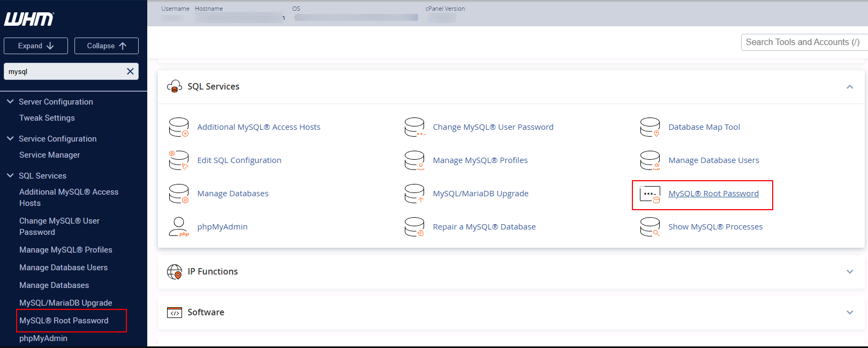Click the MySQL/MariaDB Upgrade icon
Image resolution: width=868 pixels, height=348 pixels.
[x=414, y=194]
